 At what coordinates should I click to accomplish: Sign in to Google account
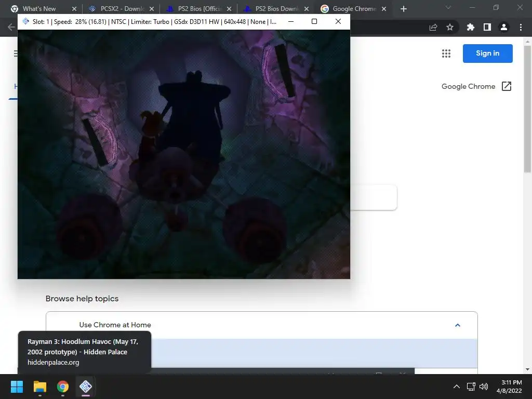click(x=487, y=54)
